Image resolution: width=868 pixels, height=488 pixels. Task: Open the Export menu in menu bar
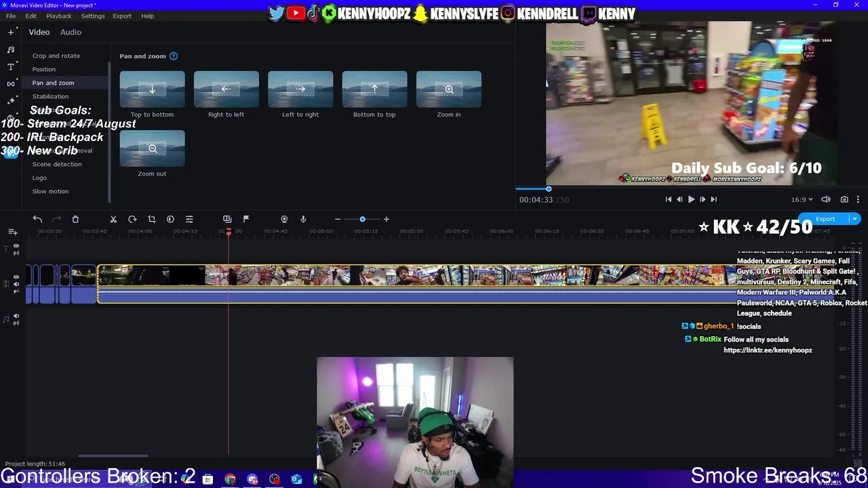[122, 16]
